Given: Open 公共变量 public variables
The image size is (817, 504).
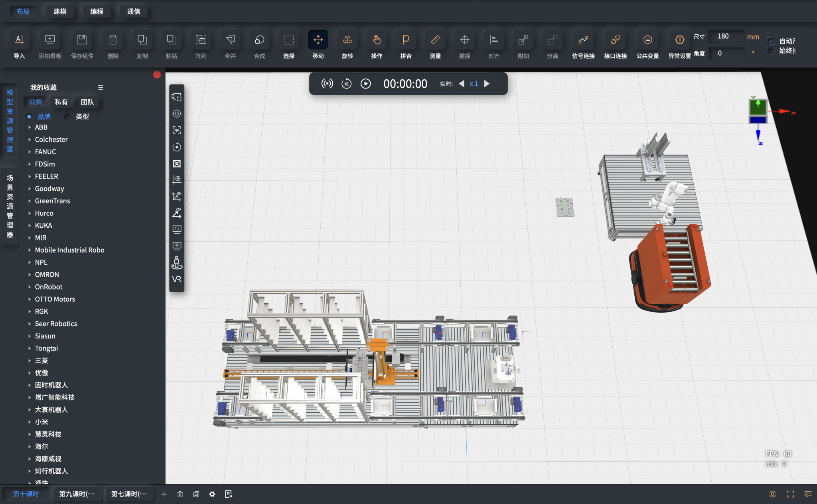Looking at the screenshot, I should [x=647, y=40].
